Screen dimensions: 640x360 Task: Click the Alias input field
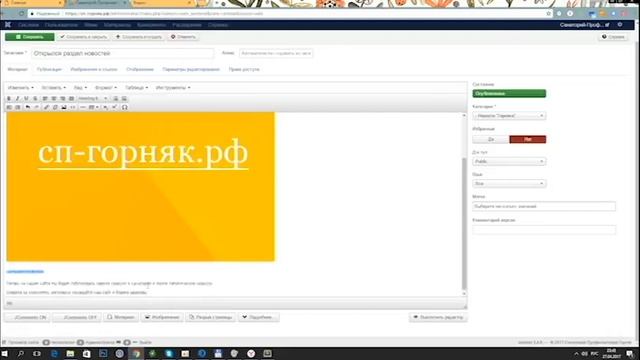tap(276, 53)
